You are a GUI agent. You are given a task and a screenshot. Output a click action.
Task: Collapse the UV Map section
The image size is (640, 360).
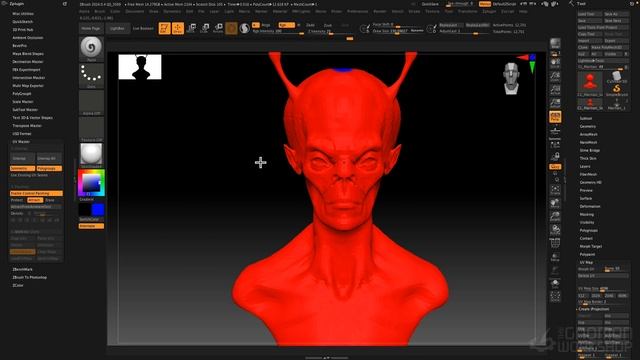tap(586, 262)
